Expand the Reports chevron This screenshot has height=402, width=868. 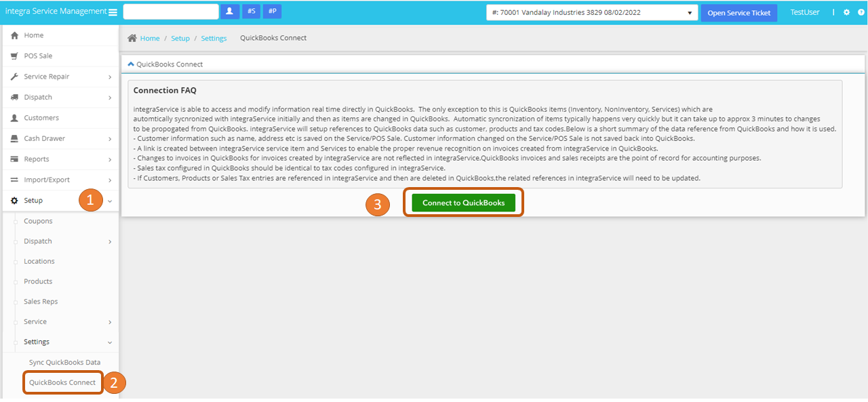110,160
